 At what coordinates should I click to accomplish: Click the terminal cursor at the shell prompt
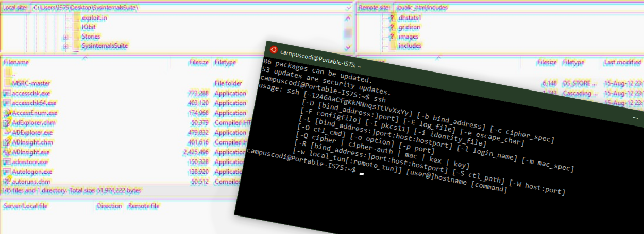(362, 174)
